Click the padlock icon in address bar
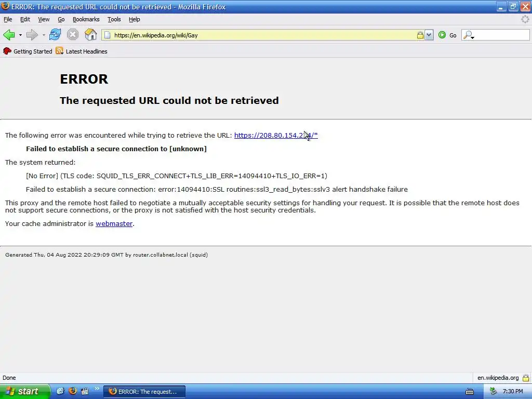Screen dimensions: 532x399 [420, 35]
